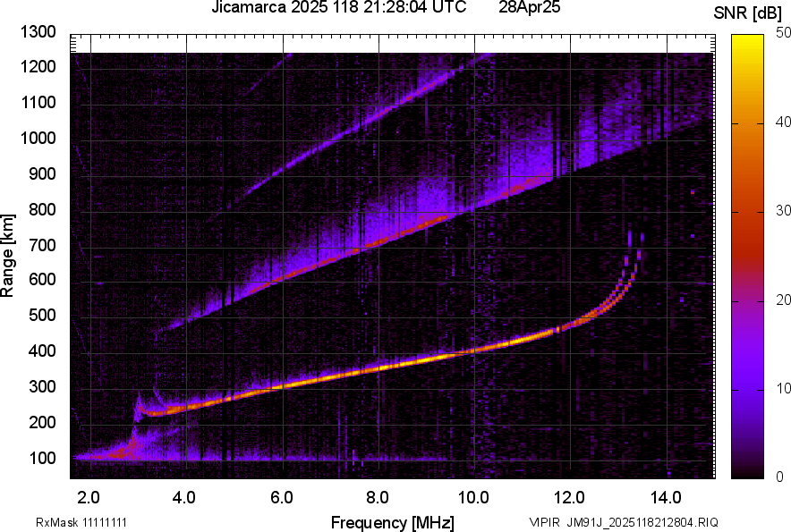Click the colorbar tick label '40'

pyautogui.click(x=783, y=122)
